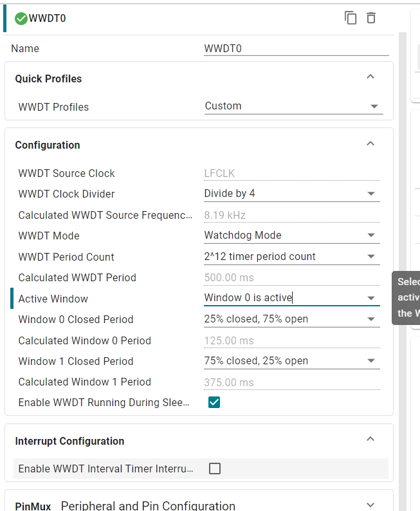Screen dimensions: 420x511
Task: Open the WWDT Mode dropdown
Action: pos(292,236)
